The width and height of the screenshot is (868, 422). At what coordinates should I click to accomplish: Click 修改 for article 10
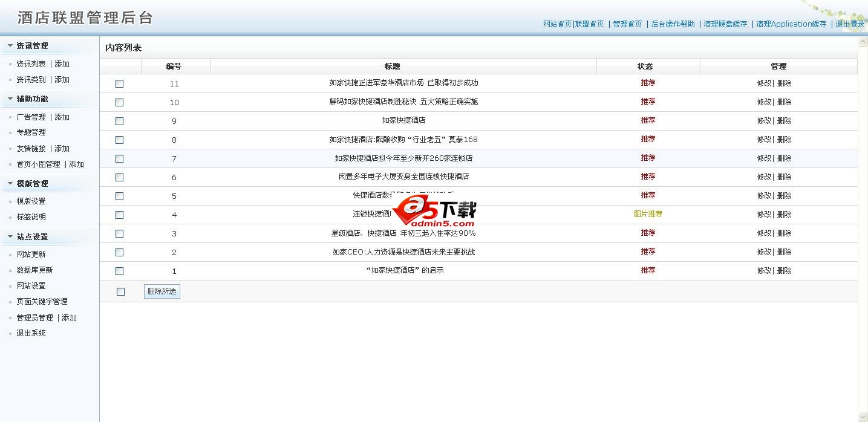click(764, 102)
